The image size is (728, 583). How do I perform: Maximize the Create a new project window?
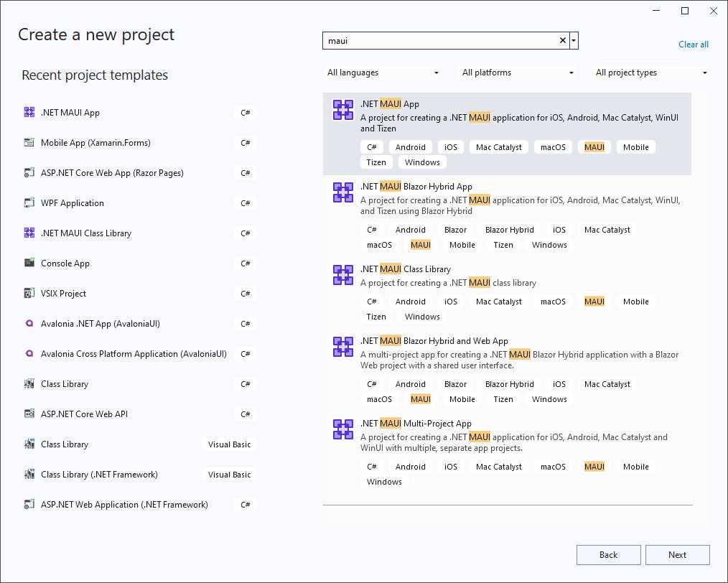[685, 11]
